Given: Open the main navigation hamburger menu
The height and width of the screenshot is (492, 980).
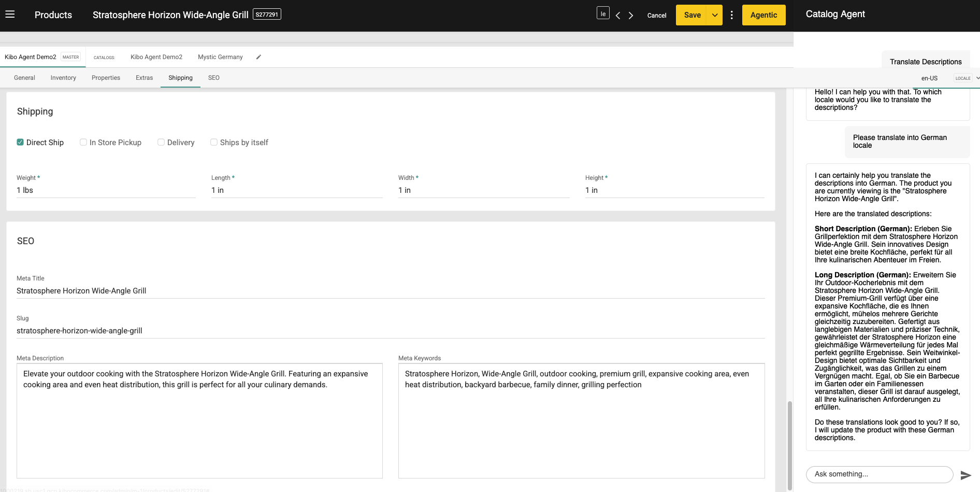Looking at the screenshot, I should coord(10,15).
